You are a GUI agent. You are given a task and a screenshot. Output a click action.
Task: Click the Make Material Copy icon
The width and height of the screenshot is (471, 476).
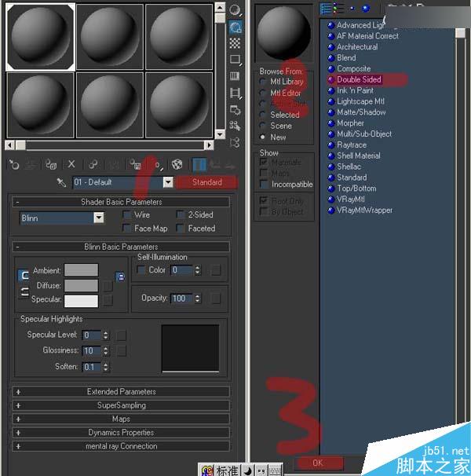tap(93, 165)
